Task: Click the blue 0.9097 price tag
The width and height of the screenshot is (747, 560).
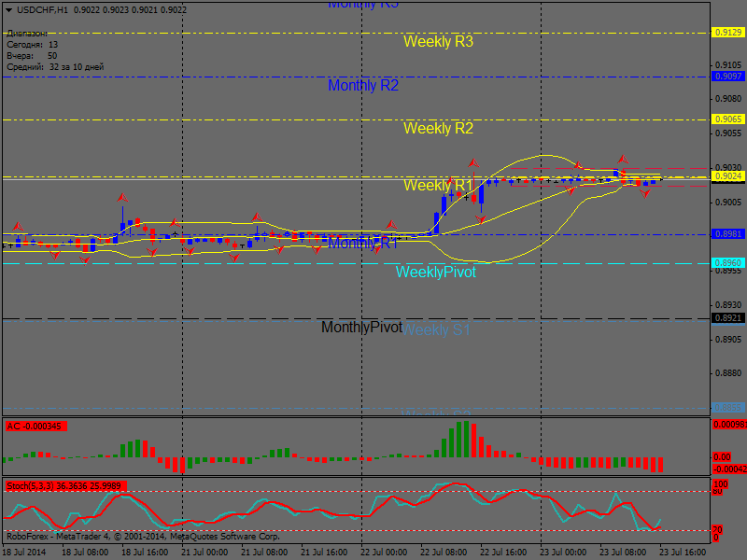Action: click(727, 77)
